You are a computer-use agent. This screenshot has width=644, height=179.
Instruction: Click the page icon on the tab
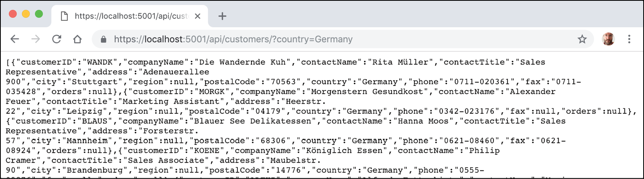[64, 16]
